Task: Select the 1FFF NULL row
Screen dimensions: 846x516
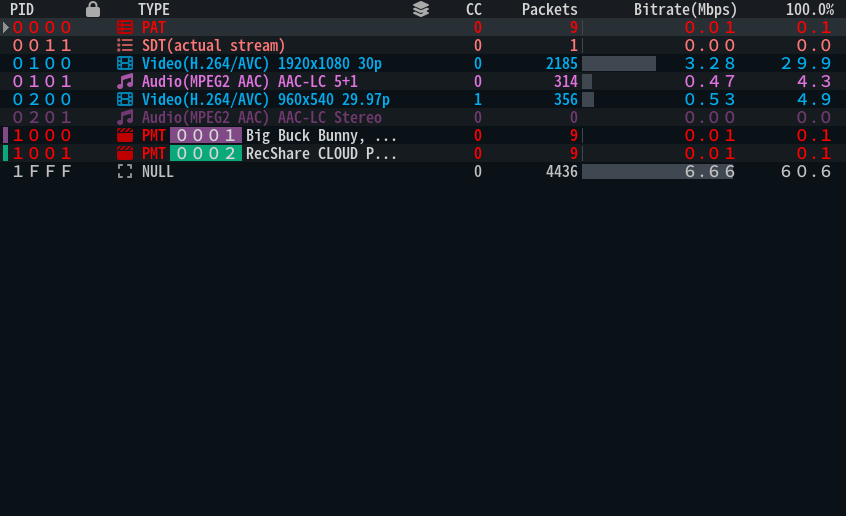Action: (x=423, y=172)
